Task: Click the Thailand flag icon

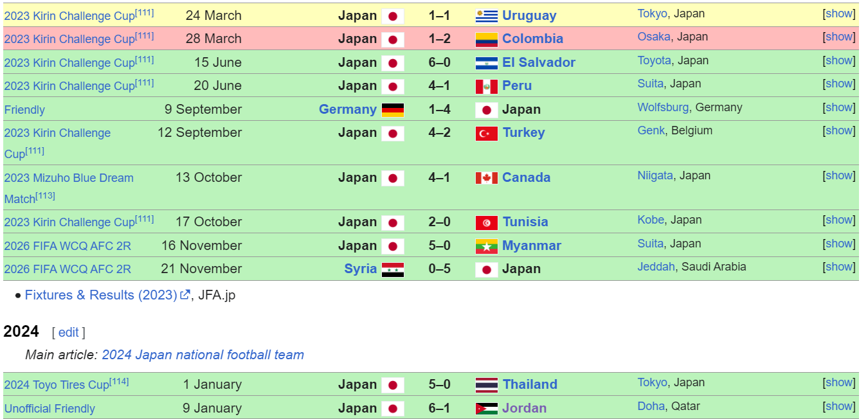Action: coord(486,385)
